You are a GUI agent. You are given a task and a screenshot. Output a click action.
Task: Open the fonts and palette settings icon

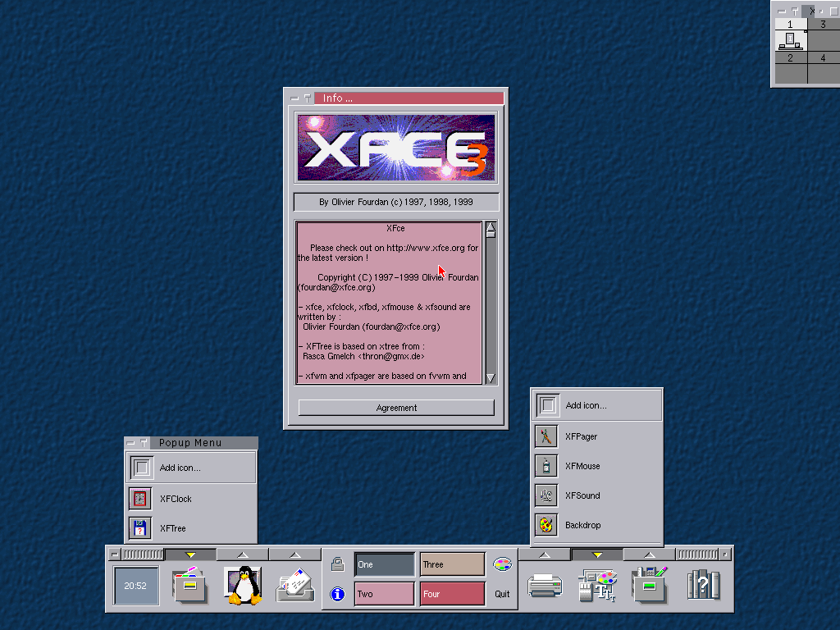[x=597, y=586]
